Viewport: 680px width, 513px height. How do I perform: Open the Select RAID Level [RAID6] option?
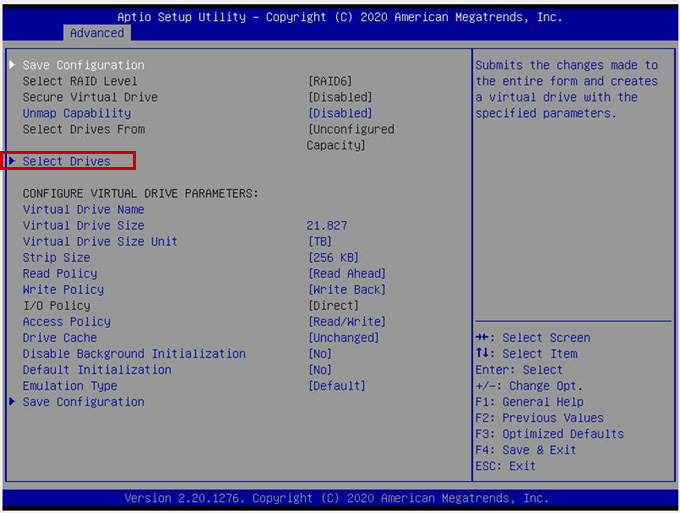(330, 81)
